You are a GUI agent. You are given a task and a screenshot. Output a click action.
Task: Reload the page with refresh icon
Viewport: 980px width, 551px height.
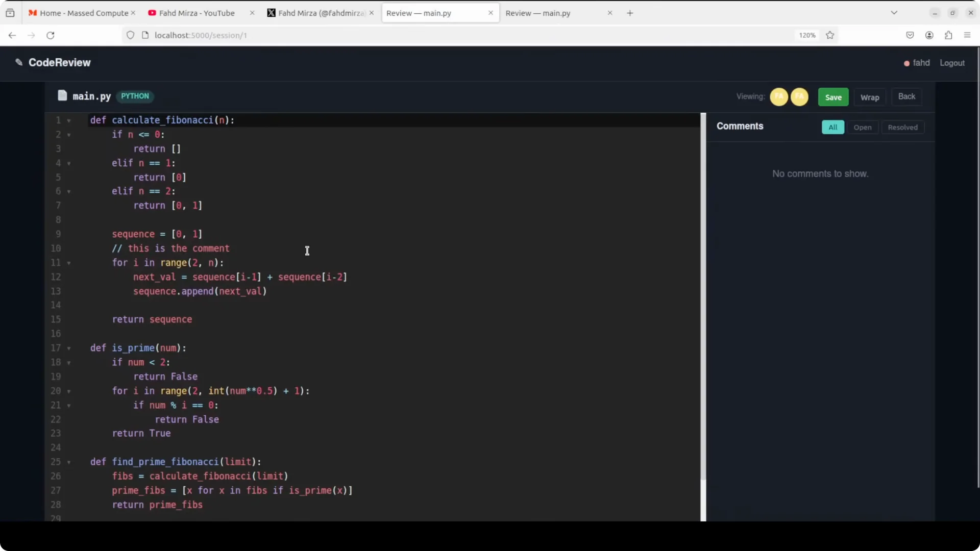tap(51, 35)
